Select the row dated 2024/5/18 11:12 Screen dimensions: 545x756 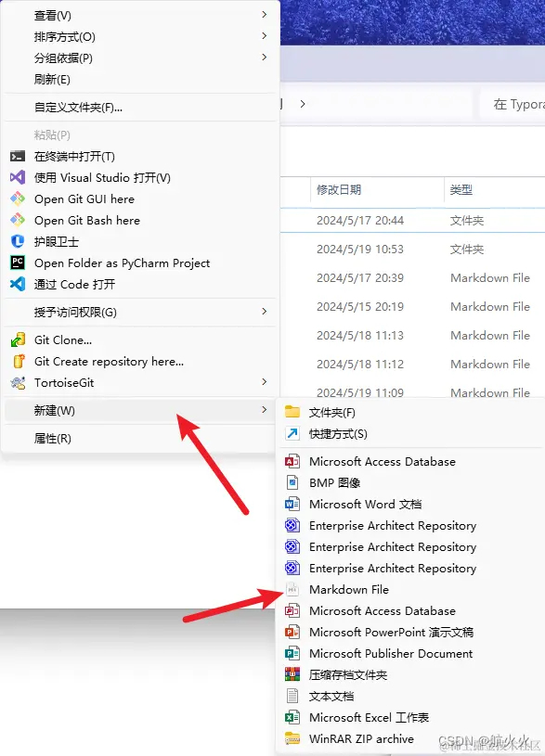pyautogui.click(x=413, y=364)
